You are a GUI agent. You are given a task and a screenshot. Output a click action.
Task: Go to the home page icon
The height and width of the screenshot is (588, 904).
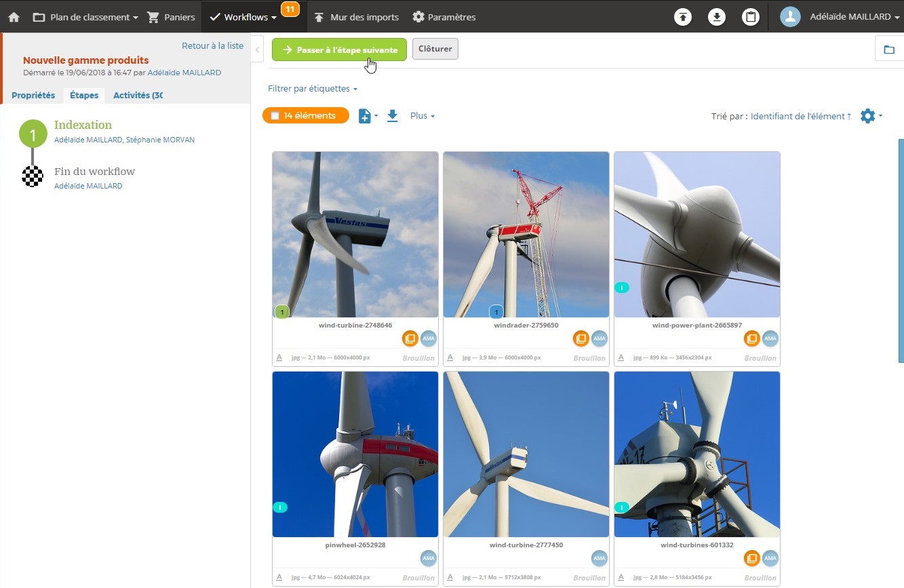14,17
